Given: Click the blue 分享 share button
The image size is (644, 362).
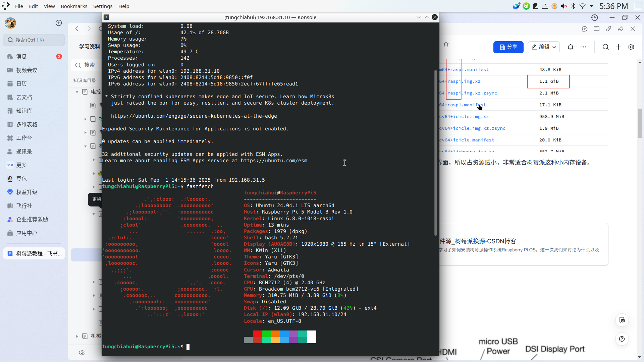Looking at the screenshot, I should coord(508,47).
